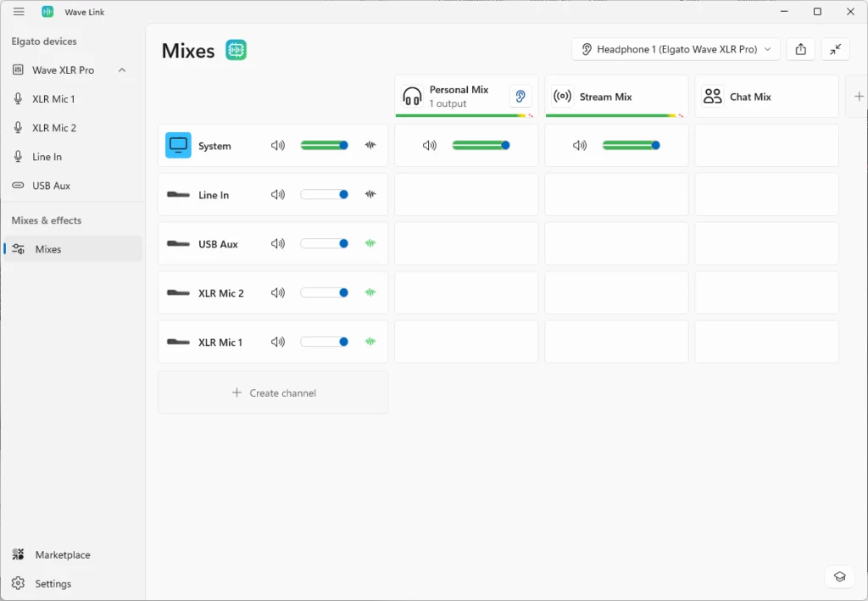Click the XLR Mic 1 channel device icon
This screenshot has width=868, height=601.
point(178,342)
